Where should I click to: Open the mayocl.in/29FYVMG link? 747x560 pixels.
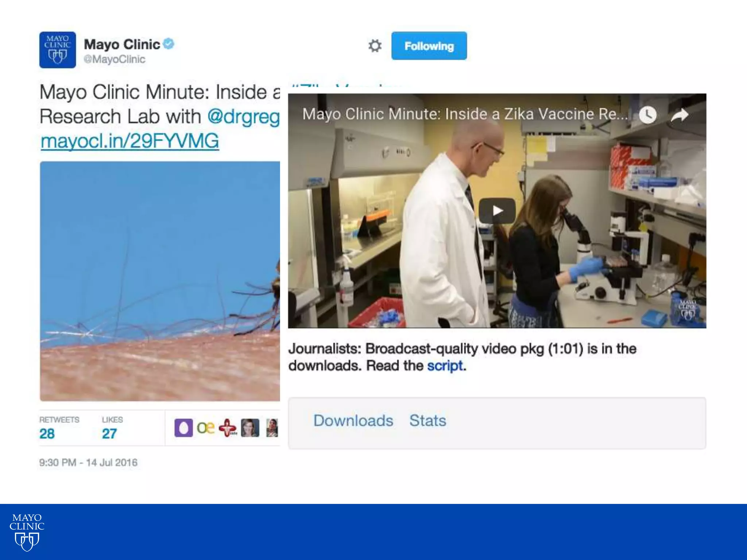point(130,141)
